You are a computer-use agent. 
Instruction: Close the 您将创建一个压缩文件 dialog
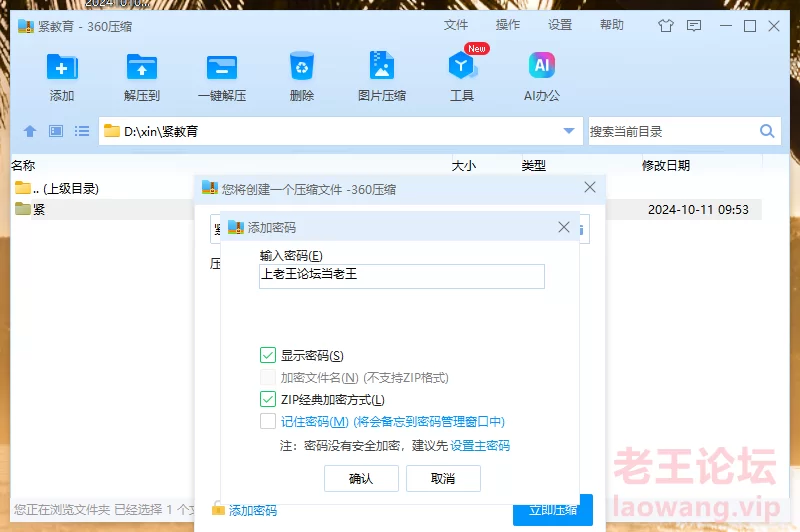tap(590, 187)
